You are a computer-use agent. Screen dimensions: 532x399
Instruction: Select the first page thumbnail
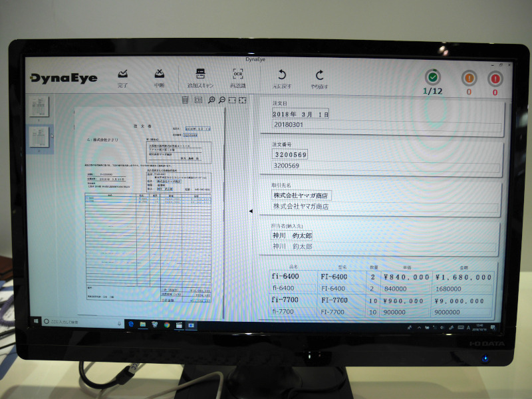(39, 106)
